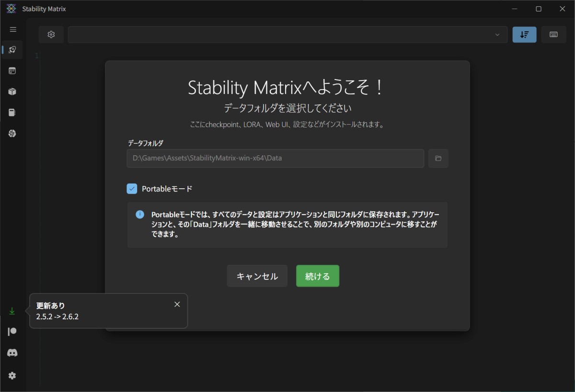The width and height of the screenshot is (575, 392).
Task: Click the Stability Matrix app logo
Action: 11,9
